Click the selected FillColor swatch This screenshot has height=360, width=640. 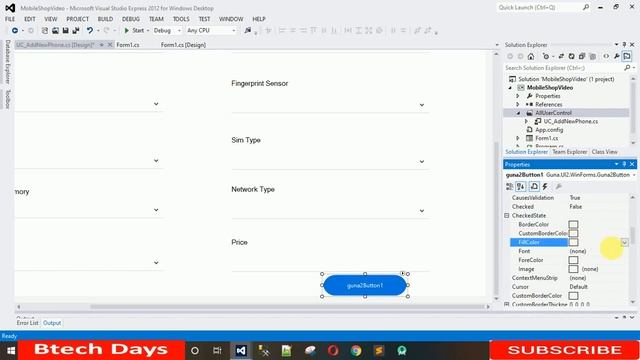click(573, 242)
